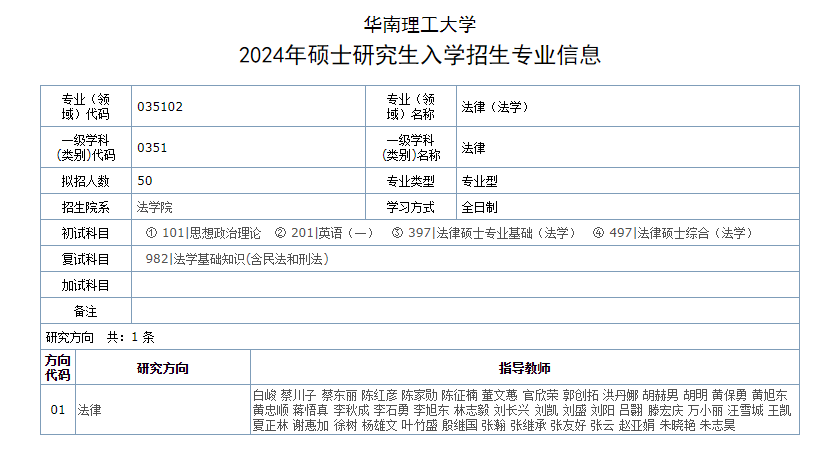Viewport: 831px width, 453px height.
Task: Click advisor name 蒋悟真
Action: click(x=311, y=410)
